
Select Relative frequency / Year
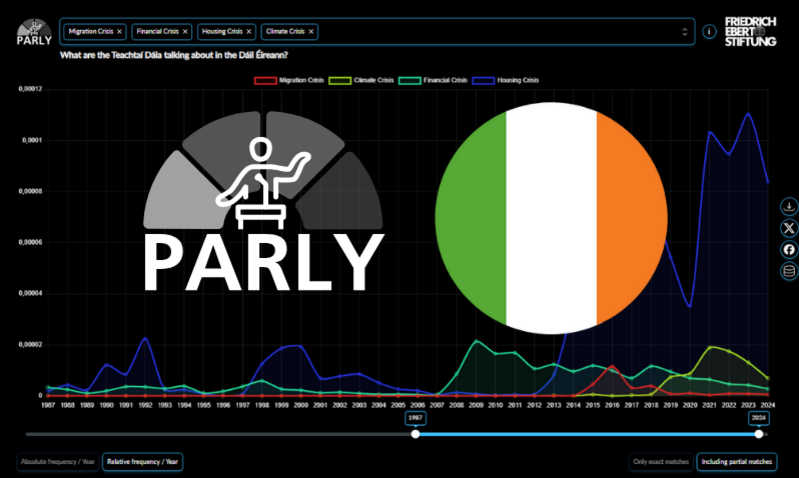click(x=142, y=462)
